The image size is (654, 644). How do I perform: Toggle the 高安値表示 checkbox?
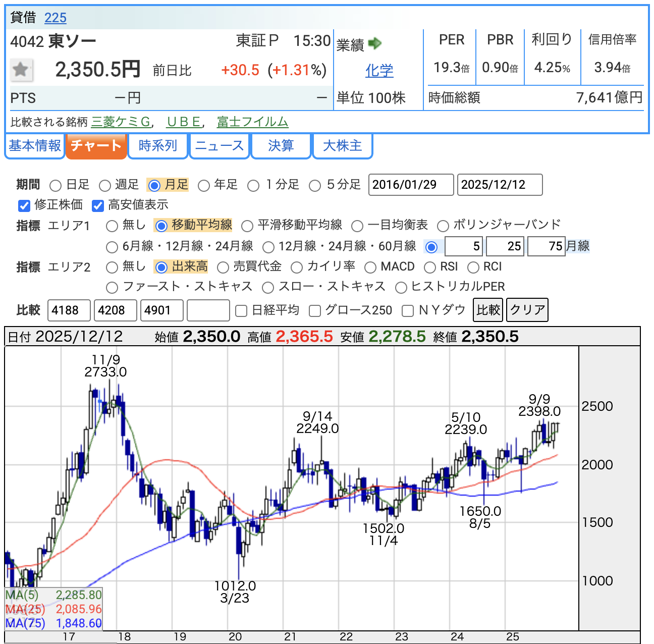coord(98,205)
